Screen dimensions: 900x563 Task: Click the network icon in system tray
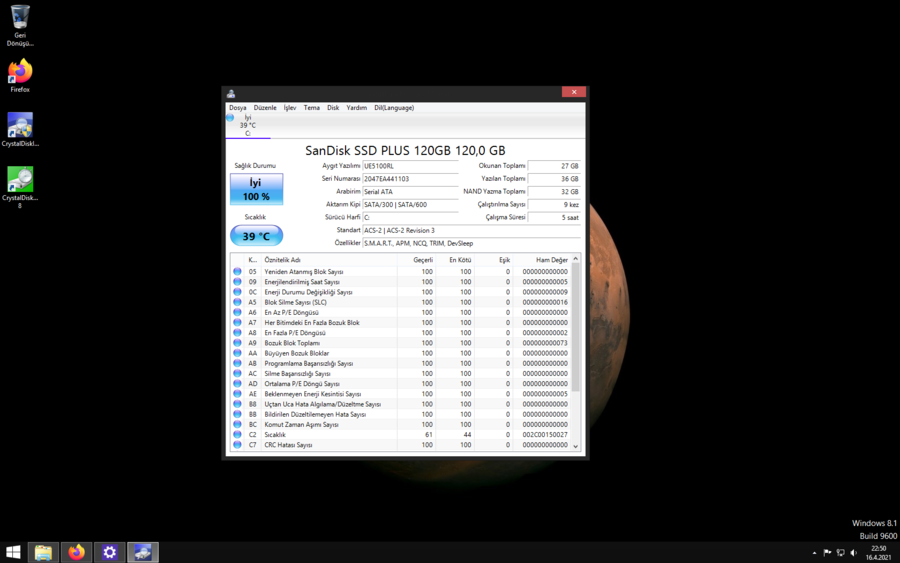[x=840, y=553]
